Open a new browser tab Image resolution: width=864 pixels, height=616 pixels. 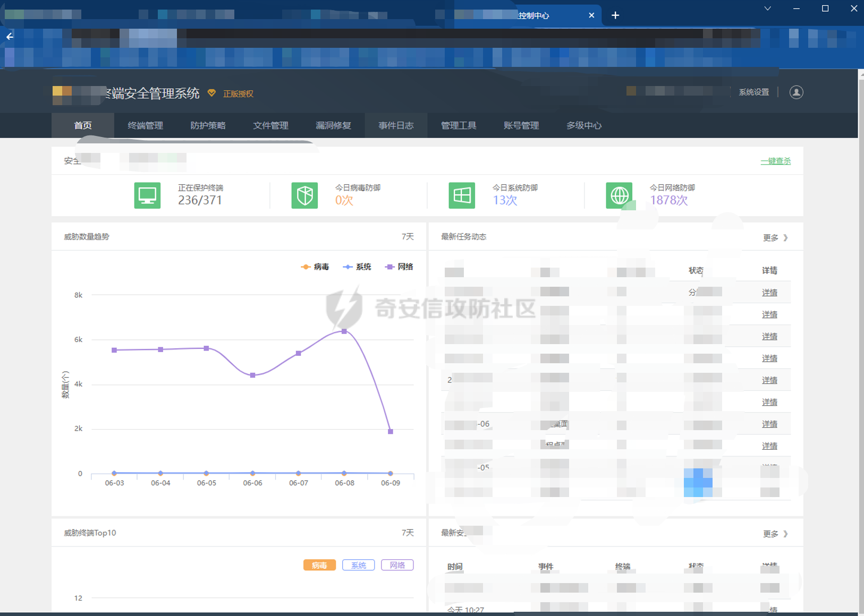coord(615,15)
